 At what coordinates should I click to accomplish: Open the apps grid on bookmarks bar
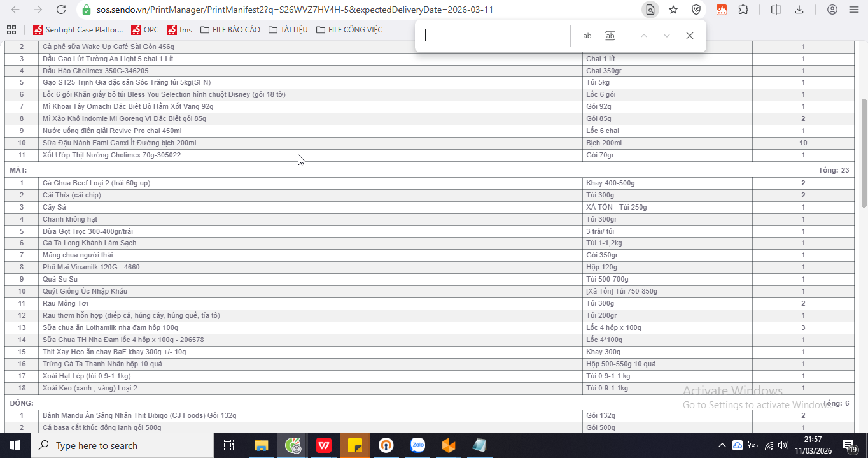(x=11, y=29)
